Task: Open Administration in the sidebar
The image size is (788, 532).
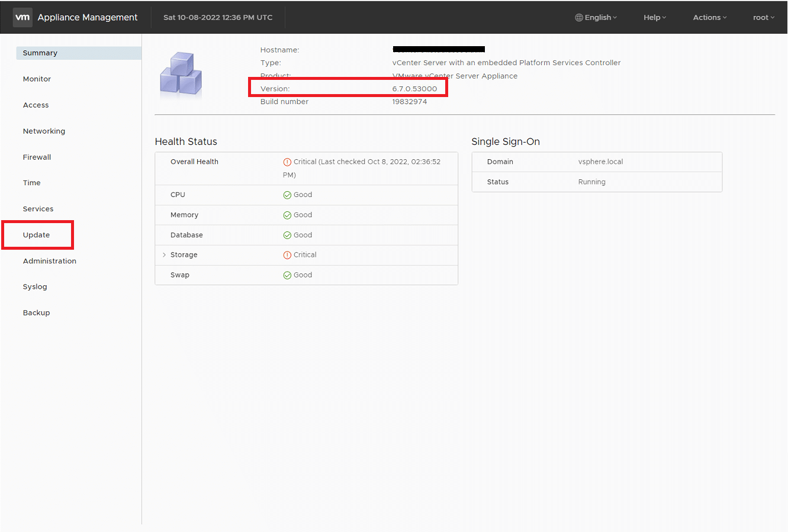Action: pyautogui.click(x=49, y=261)
